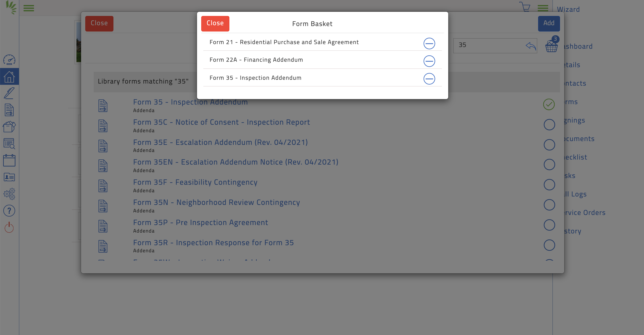Expand the left green hamburger menu
The image size is (644, 335).
coord(29,8)
